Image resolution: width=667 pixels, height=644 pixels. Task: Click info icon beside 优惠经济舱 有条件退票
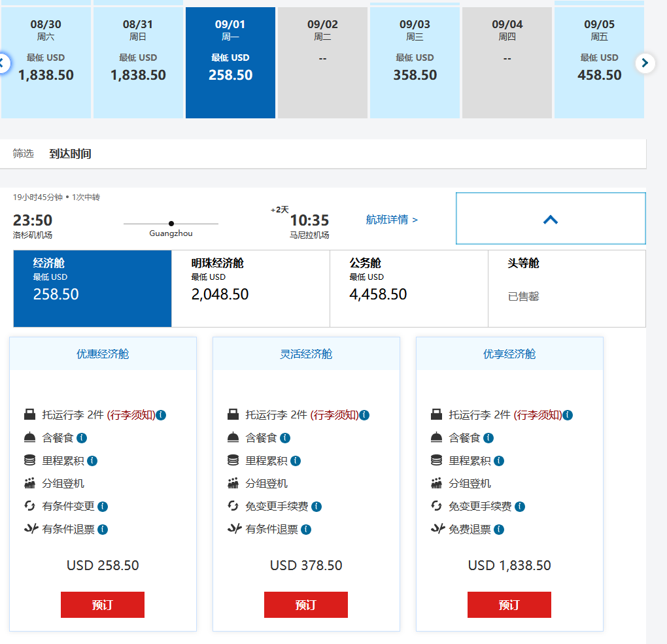click(x=103, y=530)
